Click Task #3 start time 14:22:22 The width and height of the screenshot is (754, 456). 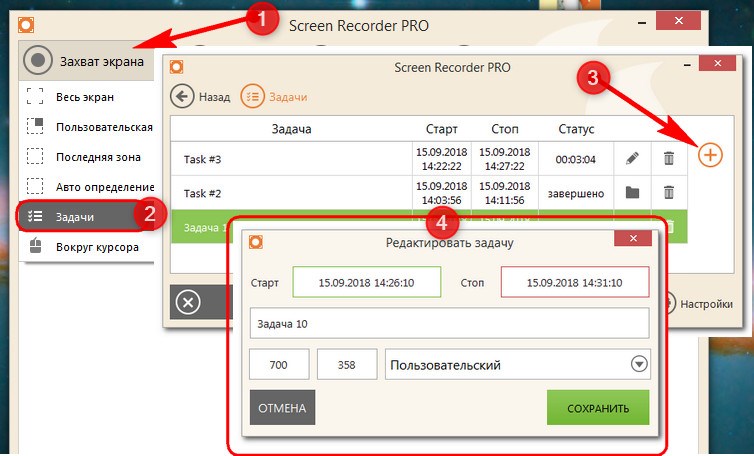pos(441,166)
